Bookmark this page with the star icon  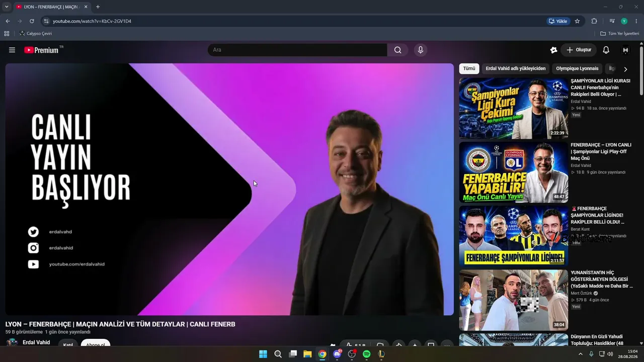pos(577,21)
